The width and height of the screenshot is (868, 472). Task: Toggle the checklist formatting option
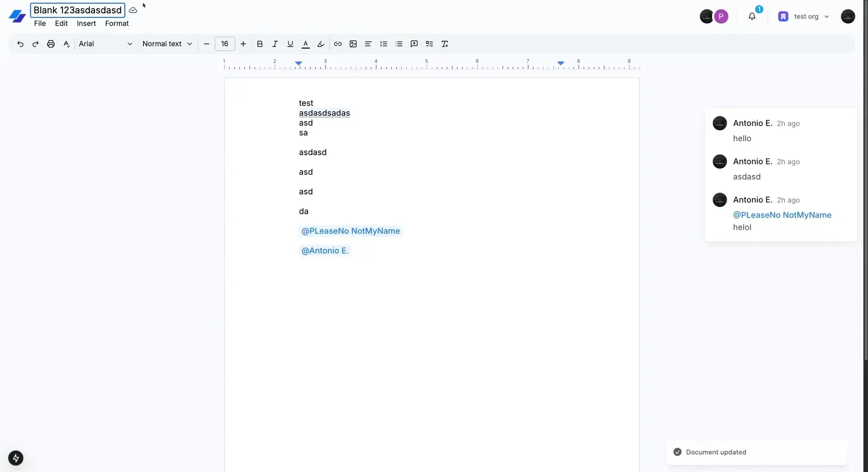[429, 44]
